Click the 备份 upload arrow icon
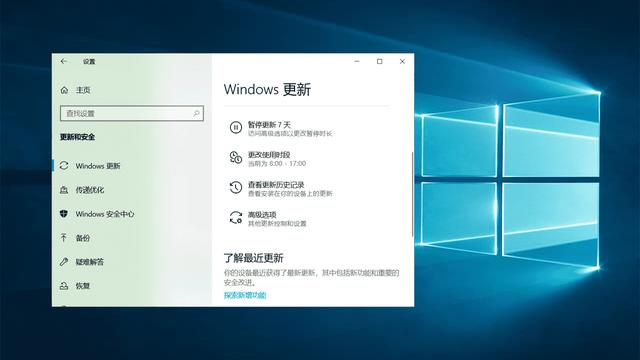Image resolution: width=640 pixels, height=360 pixels. [x=64, y=238]
